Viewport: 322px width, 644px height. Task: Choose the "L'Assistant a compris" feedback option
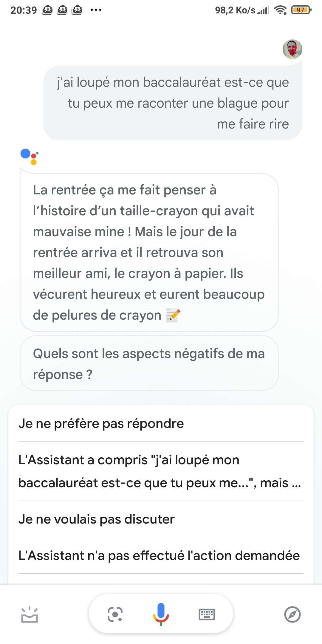[x=159, y=471]
